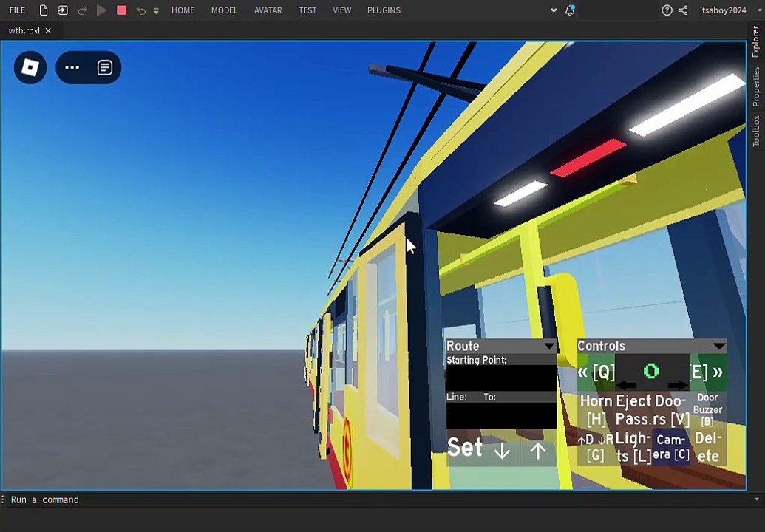
Task: Switch to the VIEW ribbon tab
Action: [x=342, y=10]
